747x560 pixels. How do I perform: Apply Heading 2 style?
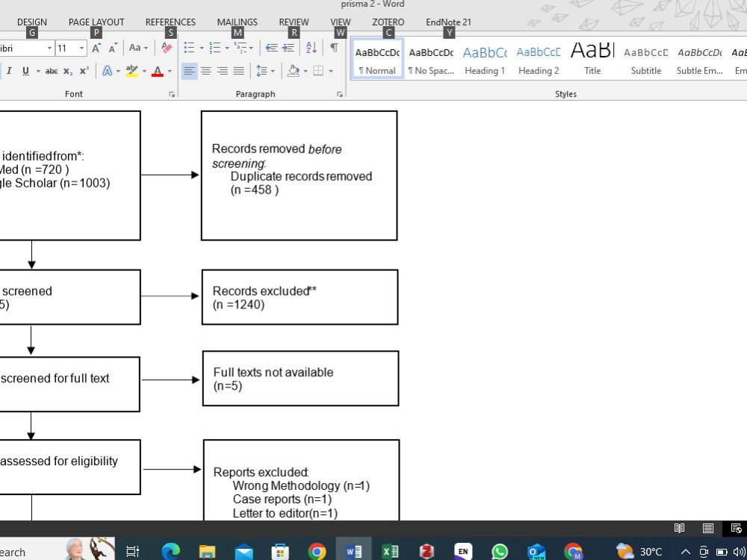539,59
